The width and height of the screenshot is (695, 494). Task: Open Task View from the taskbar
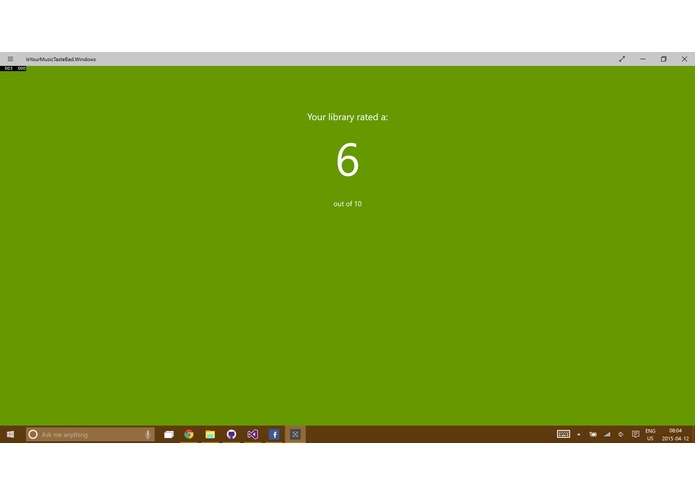pos(169,435)
